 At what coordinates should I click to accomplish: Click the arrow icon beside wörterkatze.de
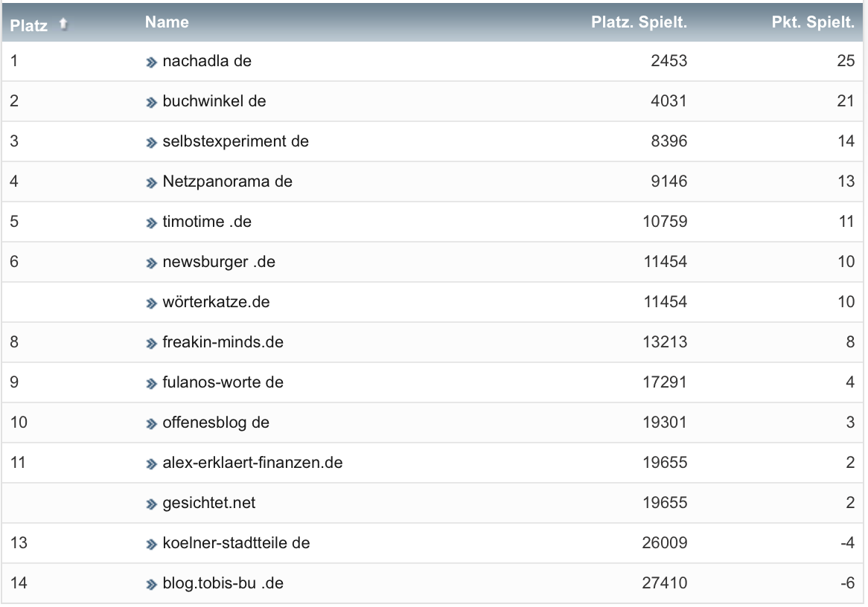152,303
